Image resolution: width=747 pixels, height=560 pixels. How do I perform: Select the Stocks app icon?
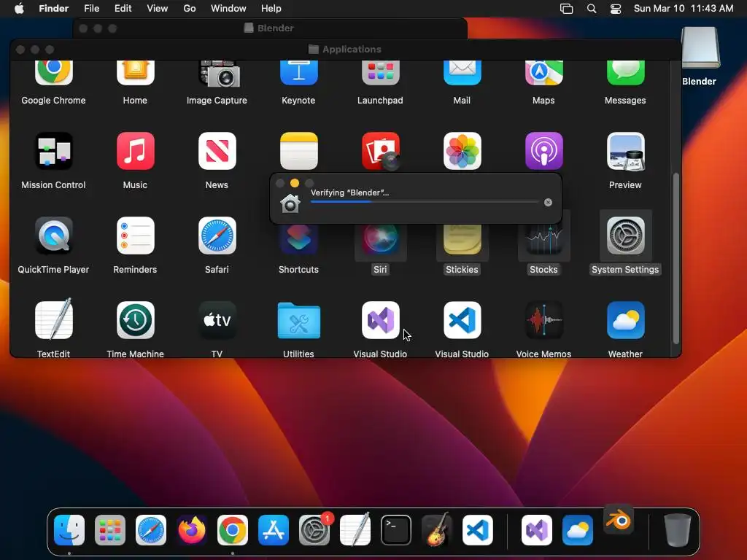coord(543,241)
